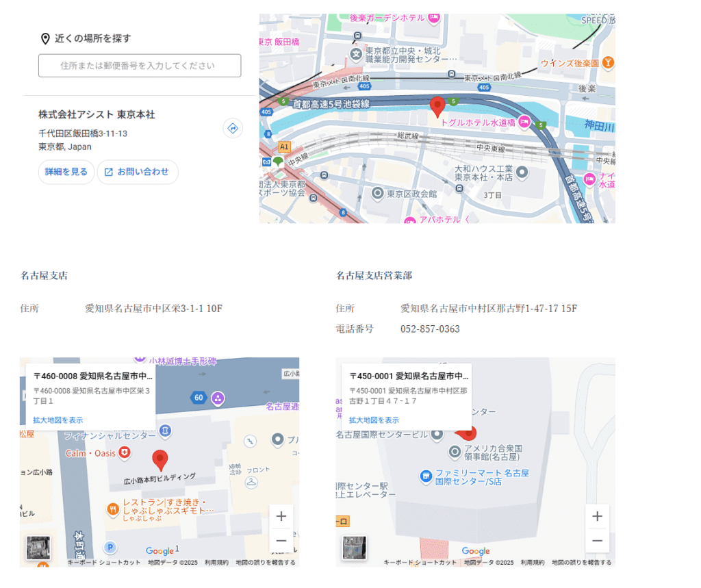Screen dimensions: 701x588
Task: Click the Google logo on the 那古野 map
Action: 476,551
